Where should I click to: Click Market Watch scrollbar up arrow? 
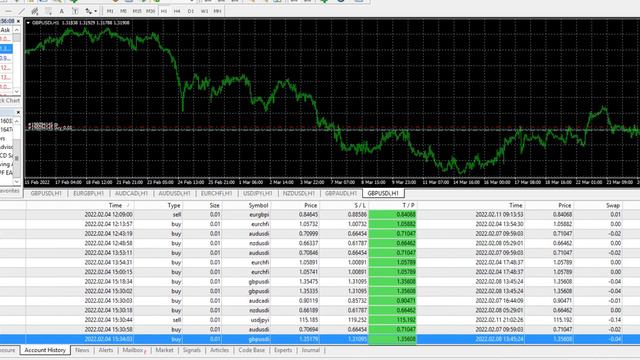17,30
